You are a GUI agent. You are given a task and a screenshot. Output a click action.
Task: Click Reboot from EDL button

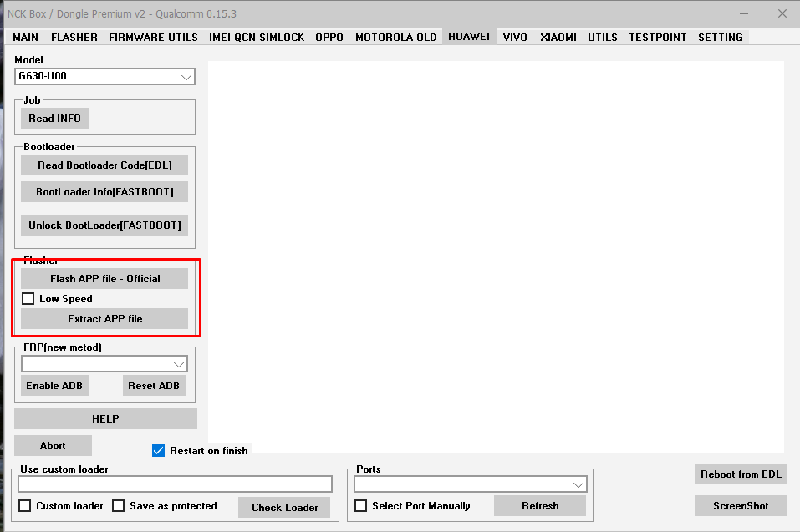click(741, 474)
